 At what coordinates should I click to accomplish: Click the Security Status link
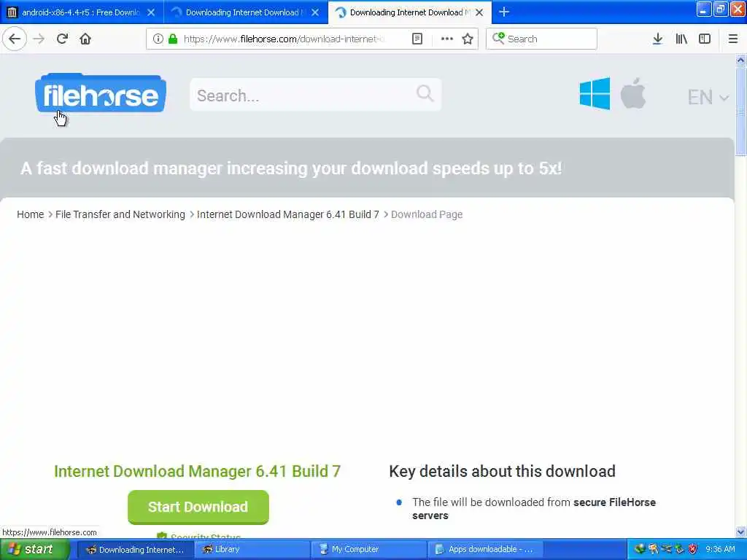(205, 537)
